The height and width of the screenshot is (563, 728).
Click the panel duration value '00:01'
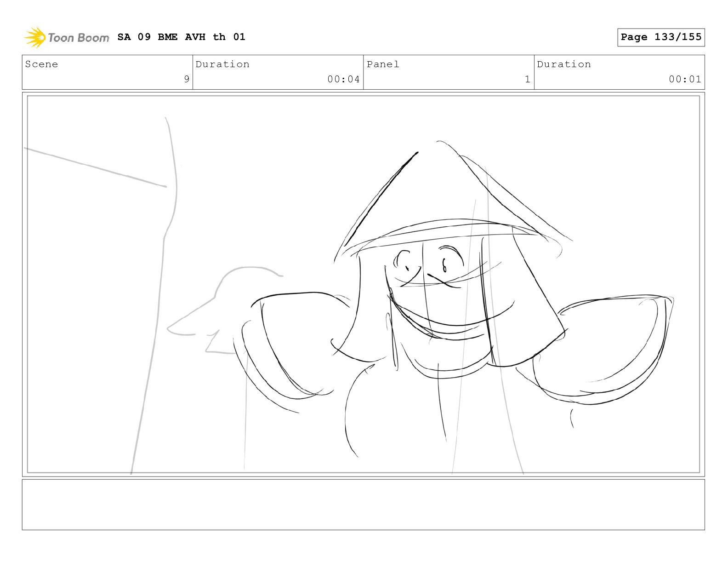tap(685, 79)
